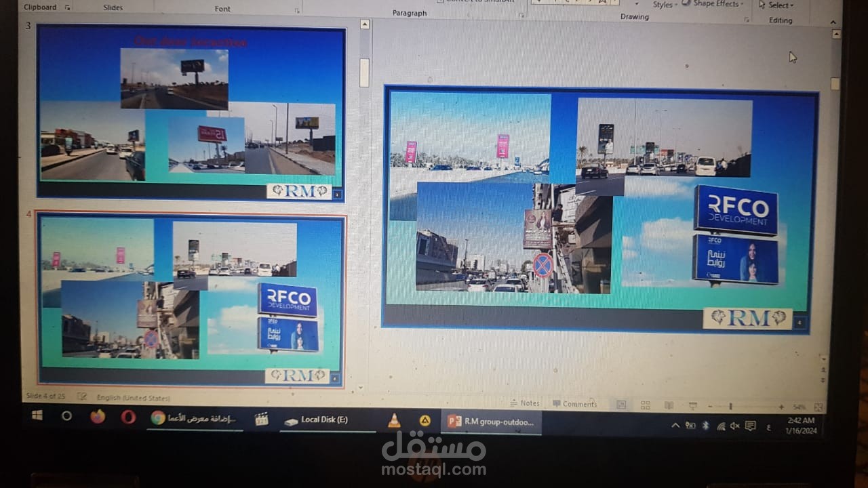Image resolution: width=868 pixels, height=488 pixels.
Task: Click the editing area vertical scrollbar thumb
Action: click(x=835, y=84)
